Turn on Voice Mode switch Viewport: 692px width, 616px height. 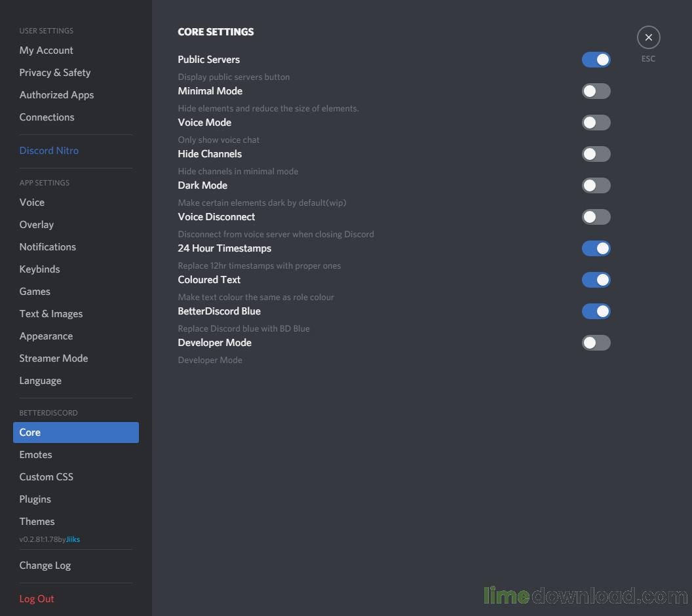pos(596,123)
